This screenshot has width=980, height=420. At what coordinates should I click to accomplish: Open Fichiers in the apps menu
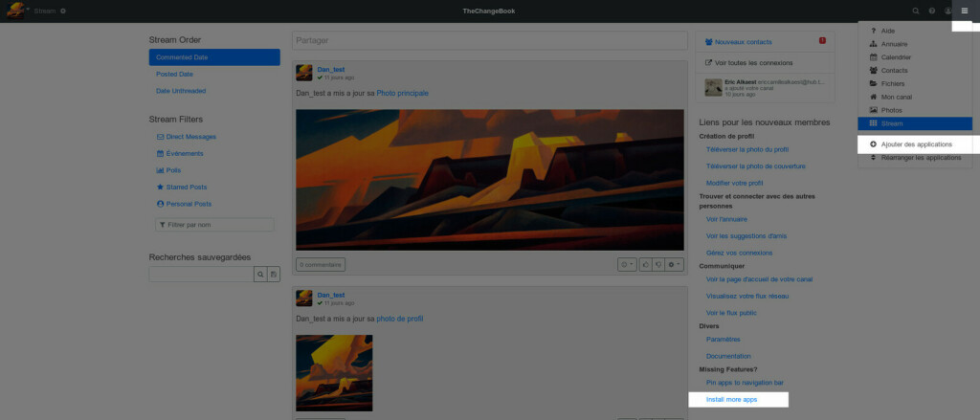point(915,84)
